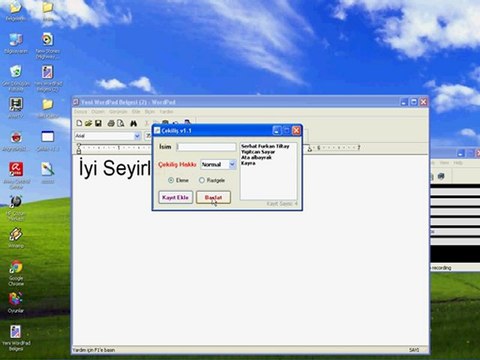
Task: Select the Çekiliş v1.1 desktop shortcut
Action: click(x=47, y=141)
